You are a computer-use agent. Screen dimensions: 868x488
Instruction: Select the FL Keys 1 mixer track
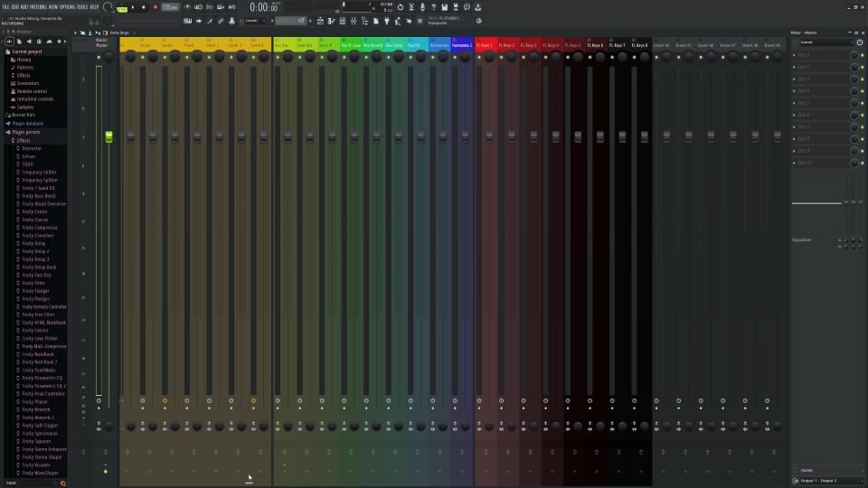tap(485, 43)
